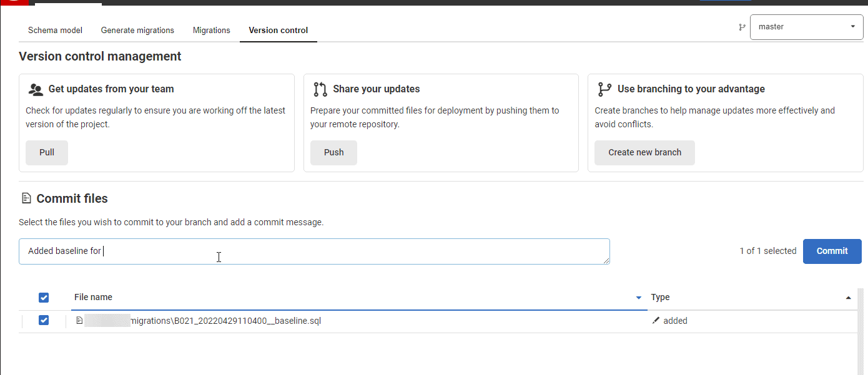Screen dimensions: 868x375
Task: Click the red application logo icon
Action: coord(12,2)
